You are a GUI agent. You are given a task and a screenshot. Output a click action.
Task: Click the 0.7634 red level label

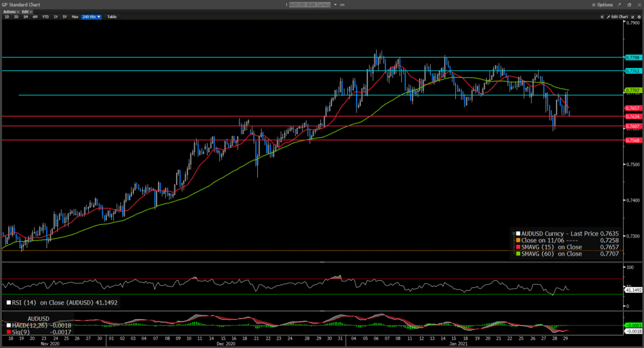tap(633, 117)
